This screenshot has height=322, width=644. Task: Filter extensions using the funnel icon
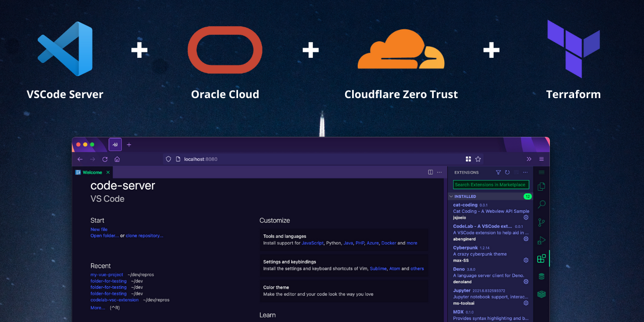(498, 173)
